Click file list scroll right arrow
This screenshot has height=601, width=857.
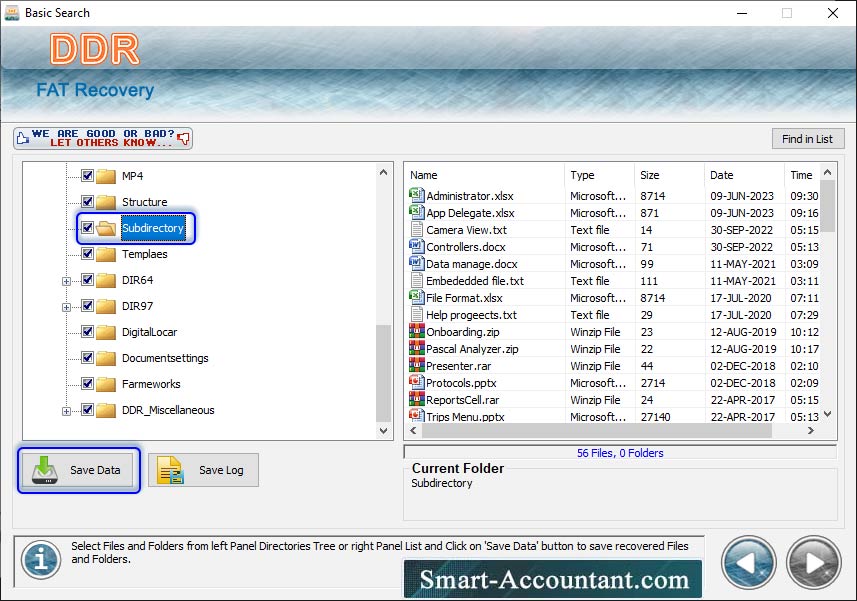(x=811, y=431)
